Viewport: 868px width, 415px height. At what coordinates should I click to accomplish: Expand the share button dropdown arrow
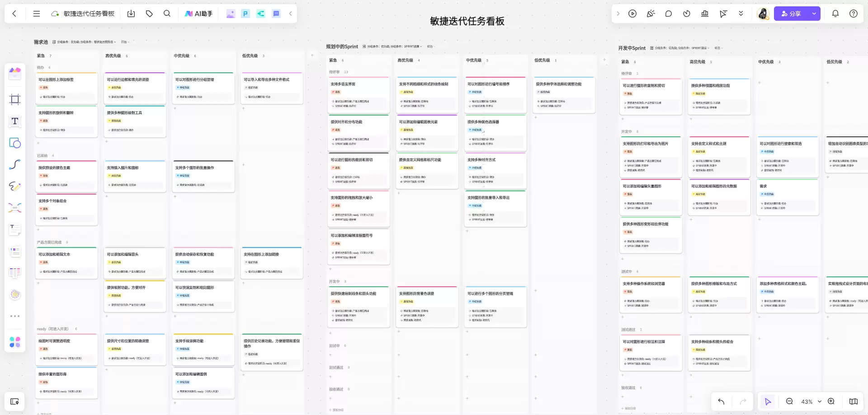(814, 14)
